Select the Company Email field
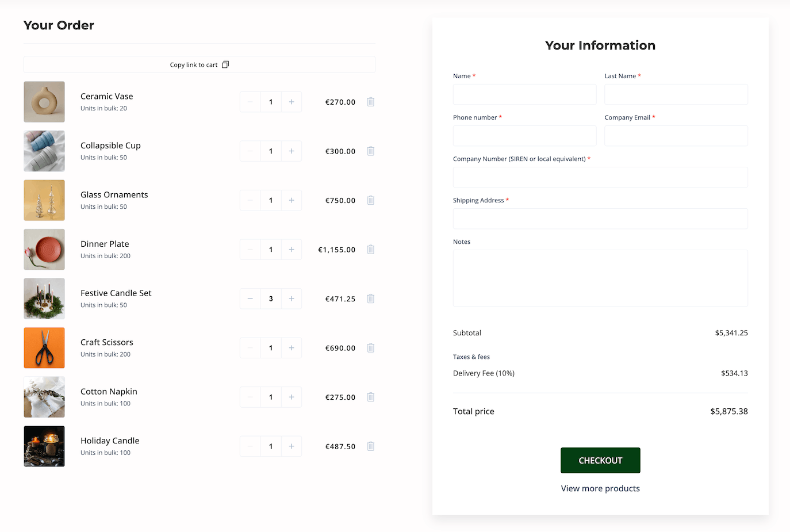Image resolution: width=790 pixels, height=532 pixels. (x=676, y=136)
